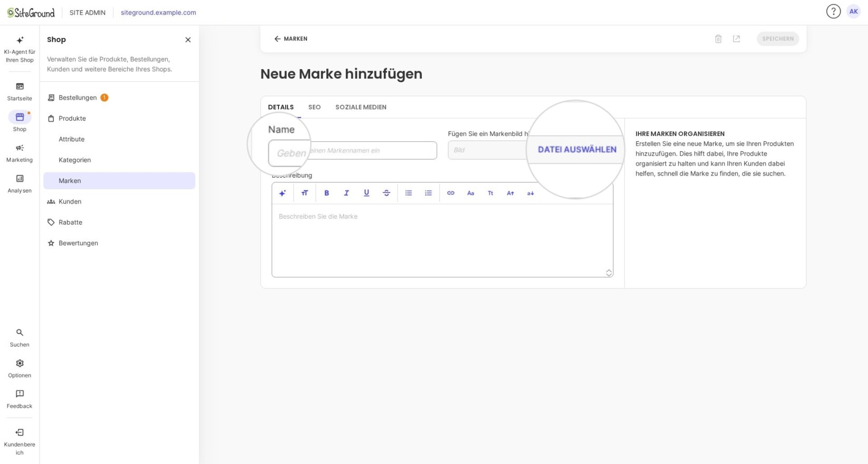The image size is (868, 464).
Task: Close the Shop panel
Action: coord(188,40)
